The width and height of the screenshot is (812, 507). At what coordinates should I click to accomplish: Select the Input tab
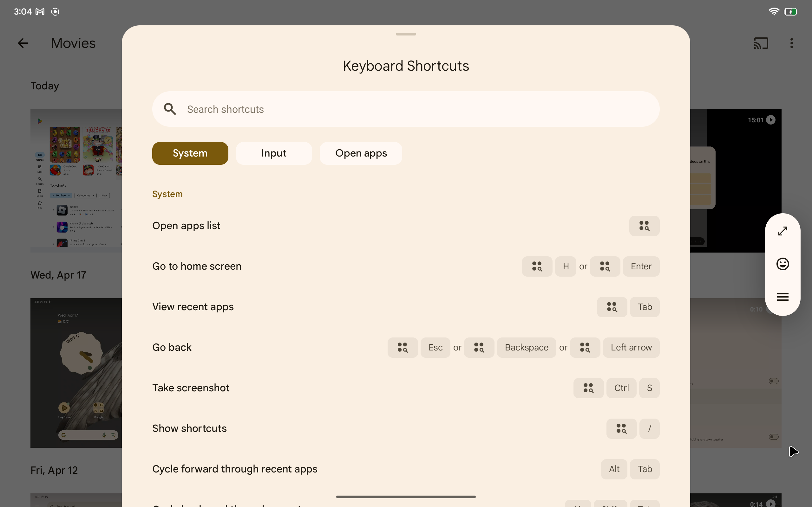coord(274,153)
